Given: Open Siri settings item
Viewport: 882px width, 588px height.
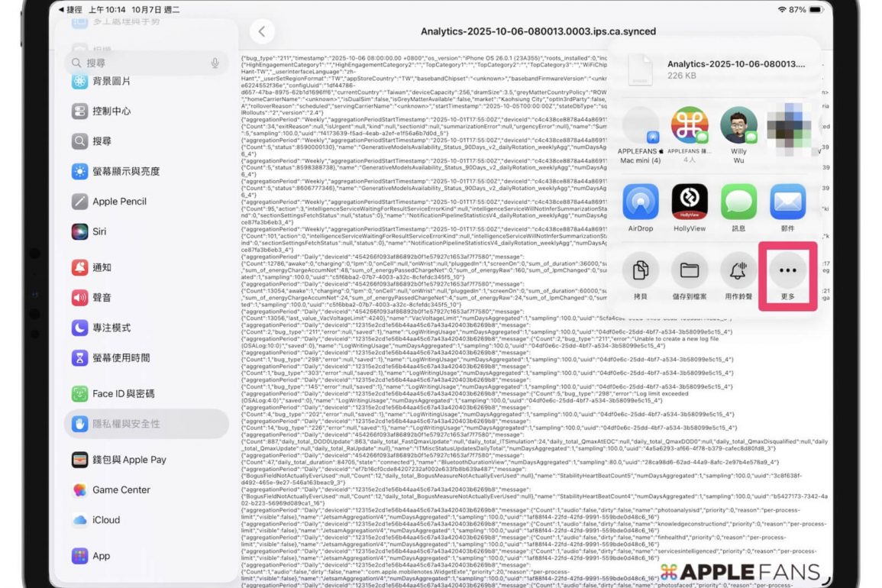Looking at the screenshot, I should [99, 231].
